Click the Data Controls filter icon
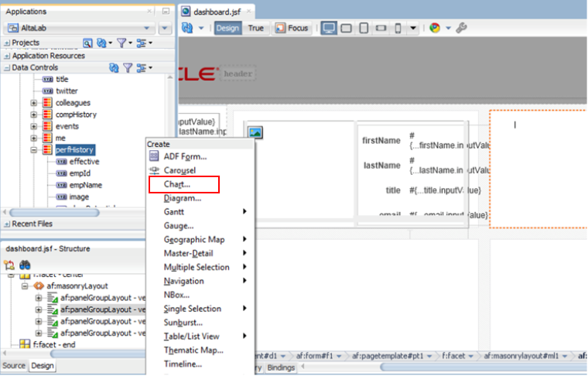588x376 pixels. coord(128,68)
